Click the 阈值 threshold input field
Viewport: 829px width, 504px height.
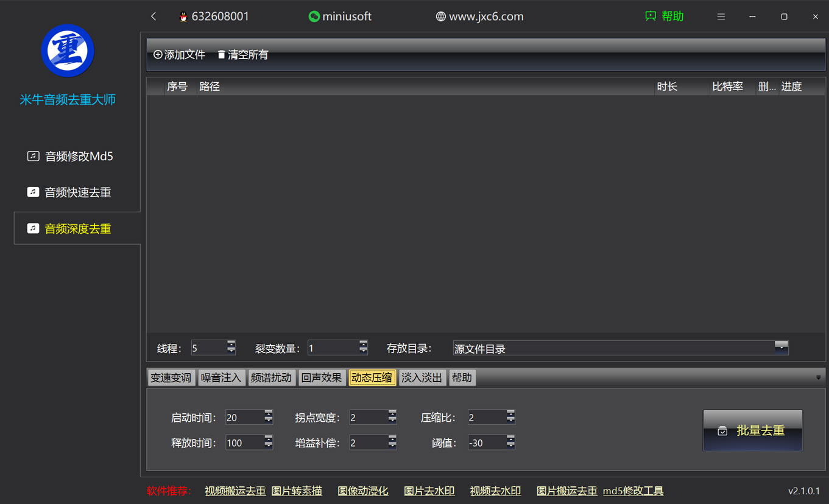pyautogui.click(x=485, y=443)
